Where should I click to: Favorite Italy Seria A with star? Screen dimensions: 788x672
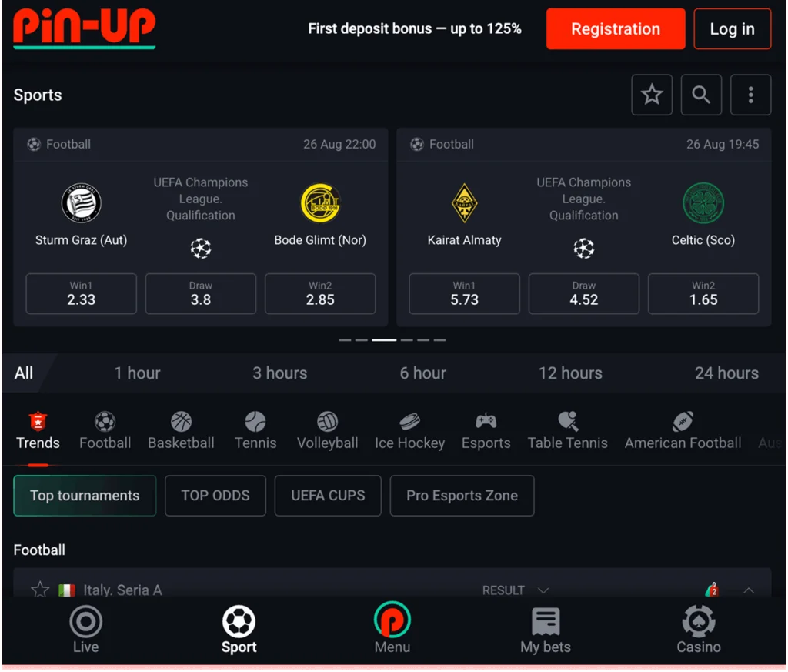(x=40, y=589)
